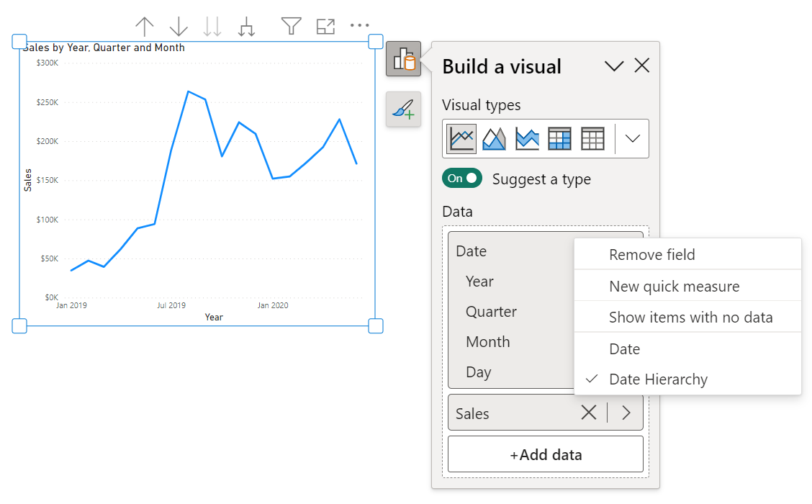Click the drill down arrow icon
The width and height of the screenshot is (812, 504).
[179, 27]
